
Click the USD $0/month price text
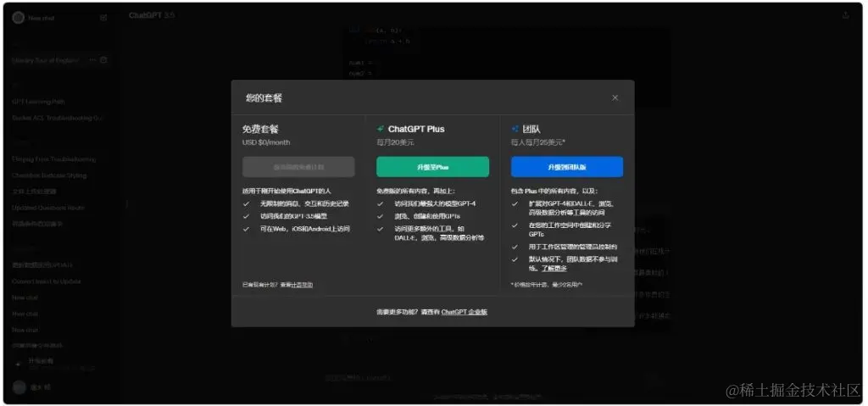[266, 142]
